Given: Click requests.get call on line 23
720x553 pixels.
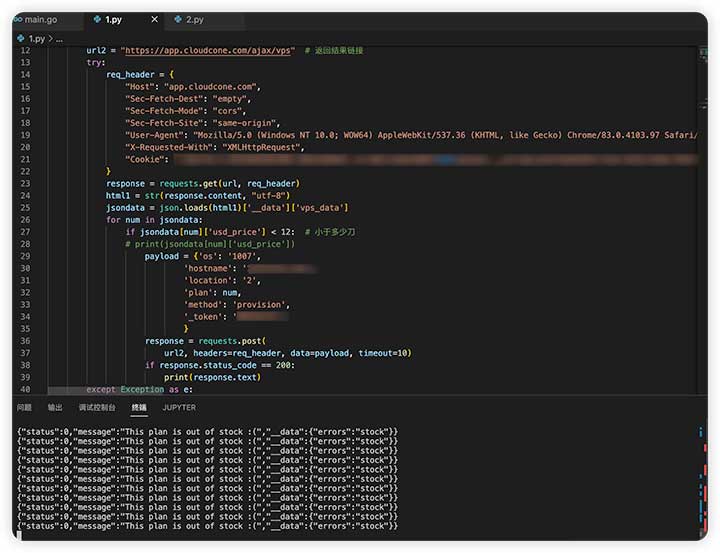Looking at the screenshot, I should pyautogui.click(x=188, y=184).
